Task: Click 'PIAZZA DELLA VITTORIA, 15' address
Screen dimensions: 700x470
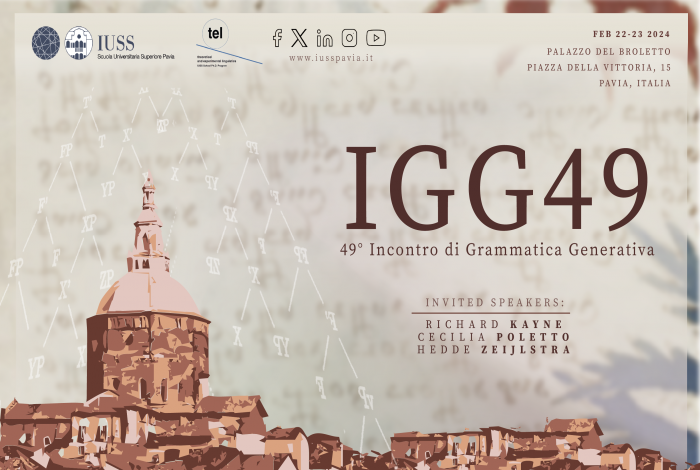Action: click(x=599, y=67)
